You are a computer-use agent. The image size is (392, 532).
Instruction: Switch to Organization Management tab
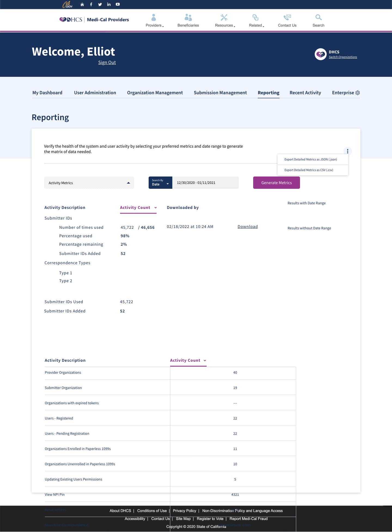click(155, 93)
